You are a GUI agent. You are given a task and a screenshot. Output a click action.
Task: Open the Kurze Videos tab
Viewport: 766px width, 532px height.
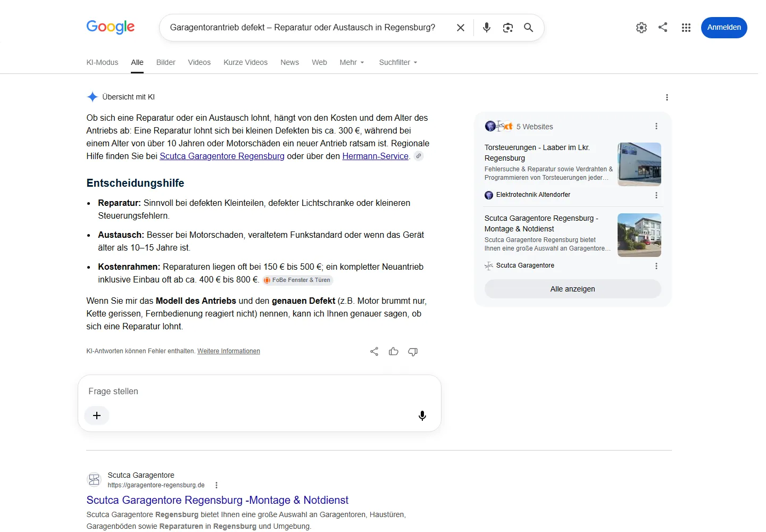[246, 62]
